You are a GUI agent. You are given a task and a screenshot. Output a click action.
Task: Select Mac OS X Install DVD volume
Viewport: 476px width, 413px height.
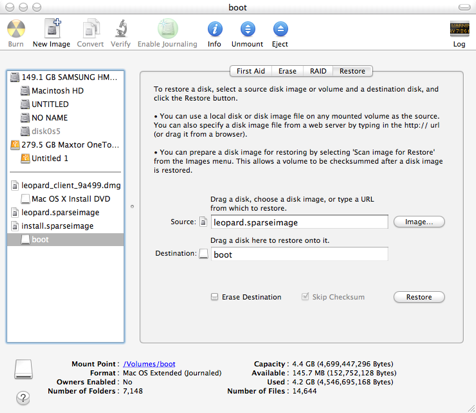tap(65, 199)
